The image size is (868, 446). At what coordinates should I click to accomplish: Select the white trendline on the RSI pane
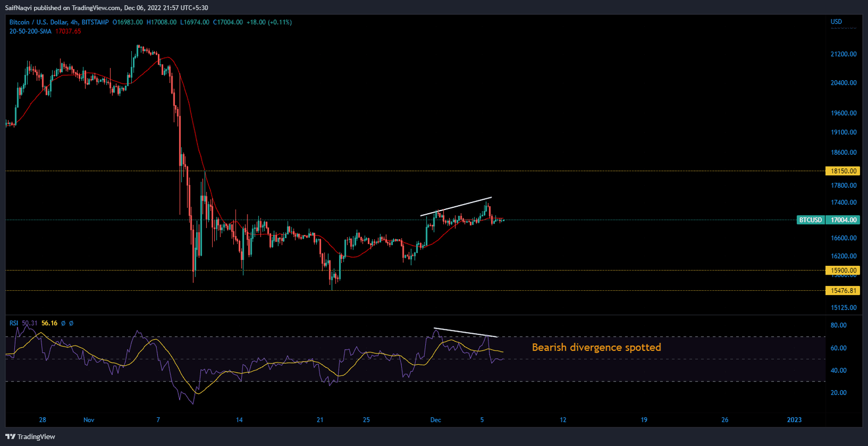pyautogui.click(x=465, y=333)
